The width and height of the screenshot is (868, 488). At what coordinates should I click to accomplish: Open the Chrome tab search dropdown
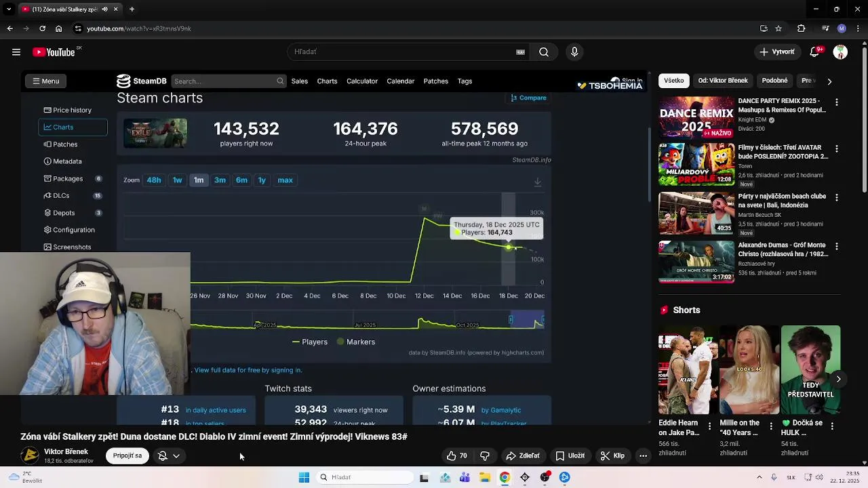coord(9,9)
